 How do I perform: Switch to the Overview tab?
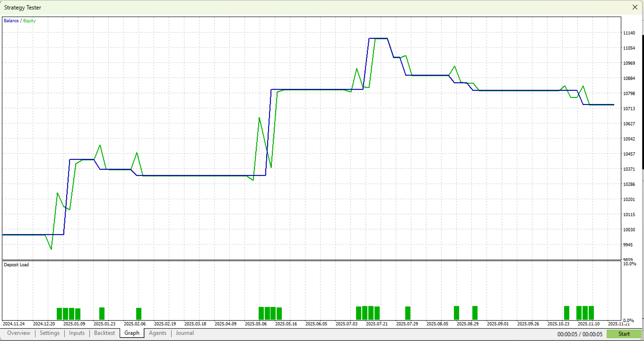pos(18,333)
